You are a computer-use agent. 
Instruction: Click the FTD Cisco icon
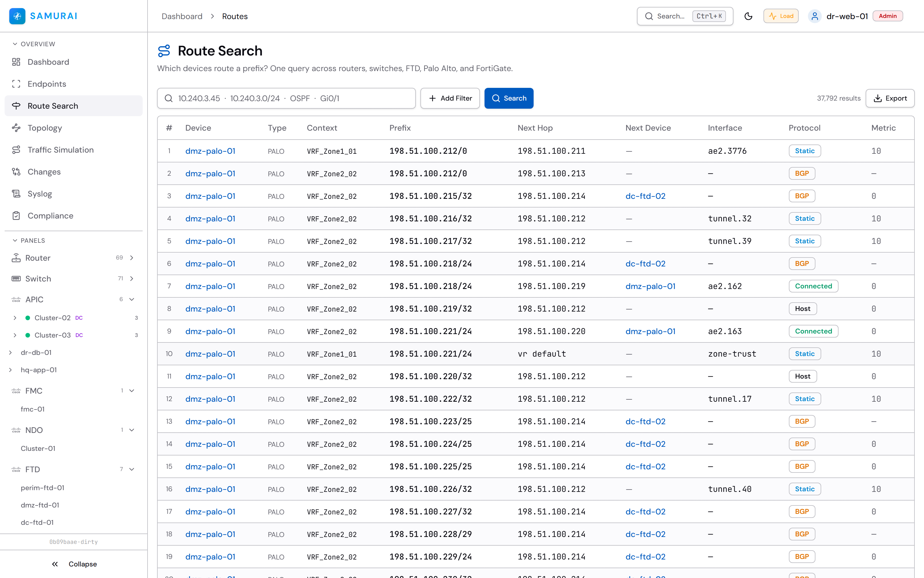tap(16, 469)
